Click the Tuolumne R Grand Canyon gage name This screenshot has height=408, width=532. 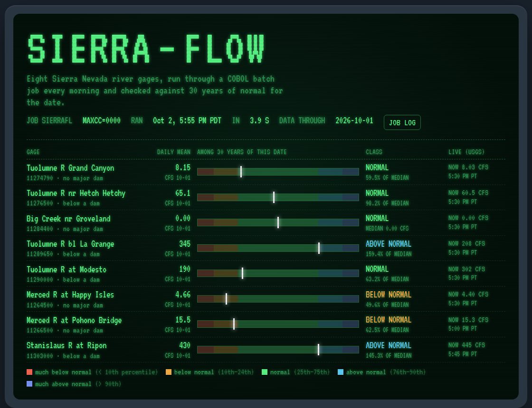tap(70, 168)
